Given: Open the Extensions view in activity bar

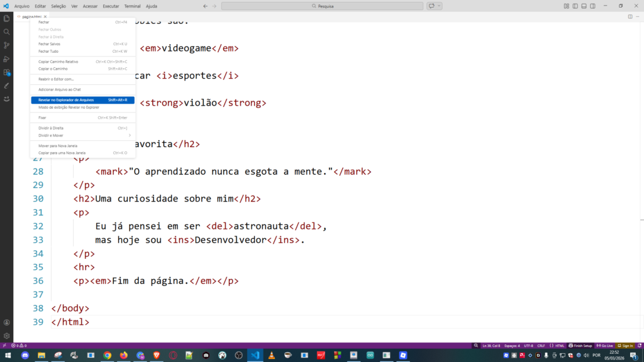Looking at the screenshot, I should point(6,73).
